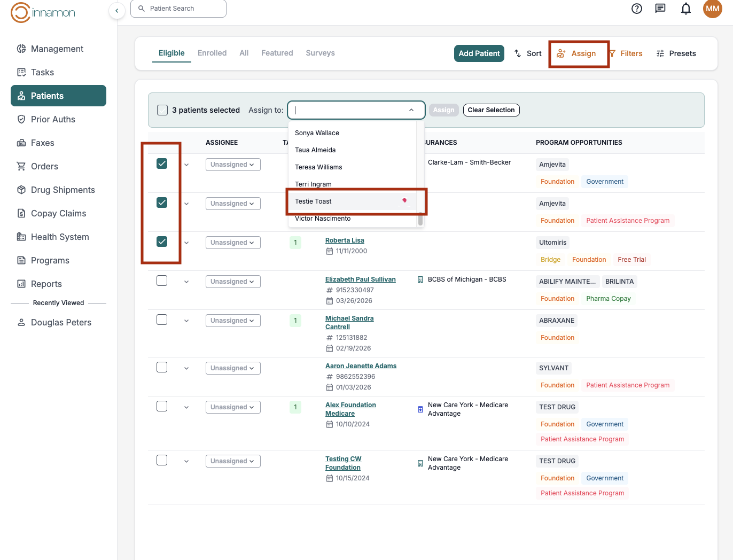Switch to the Surveys tab
The height and width of the screenshot is (560, 733).
[x=321, y=53]
